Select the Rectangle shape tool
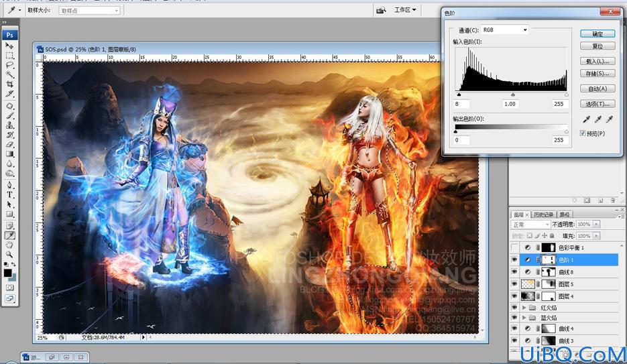 (x=9, y=214)
